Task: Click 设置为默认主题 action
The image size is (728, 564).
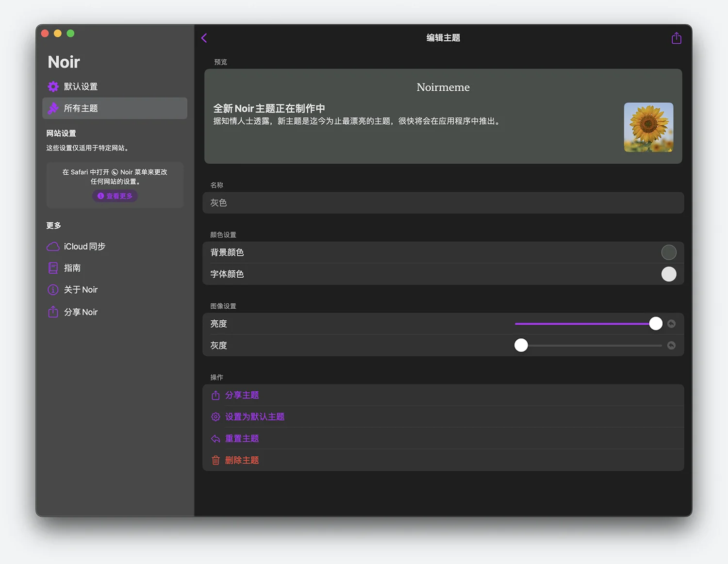Action: (443, 417)
